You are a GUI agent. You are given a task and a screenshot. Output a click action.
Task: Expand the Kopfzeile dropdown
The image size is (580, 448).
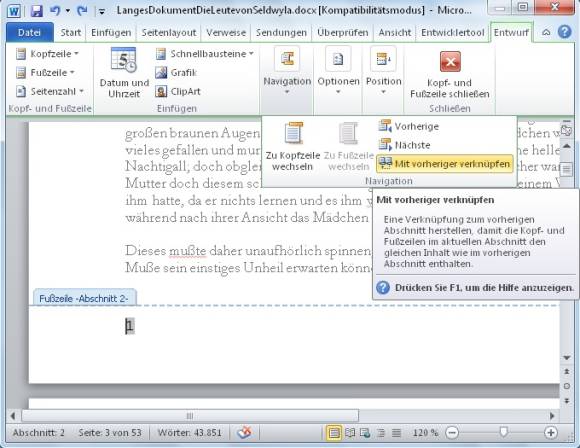(47, 54)
